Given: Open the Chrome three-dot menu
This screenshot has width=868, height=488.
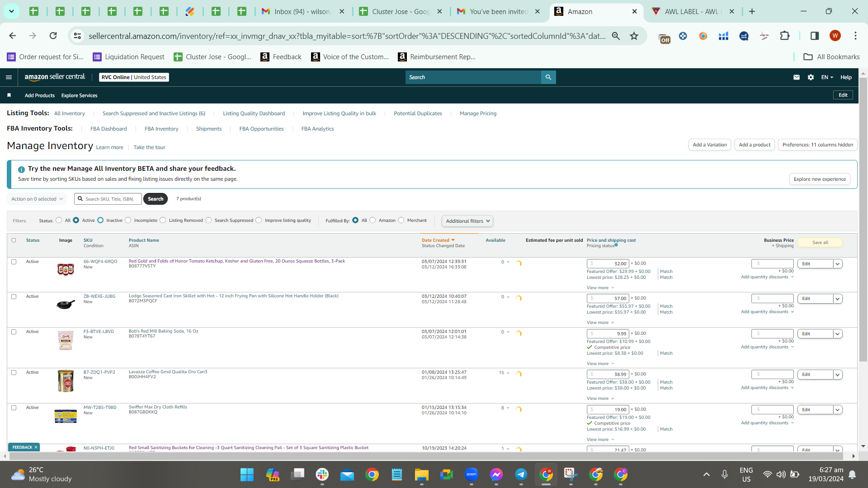Looking at the screenshot, I should [855, 36].
